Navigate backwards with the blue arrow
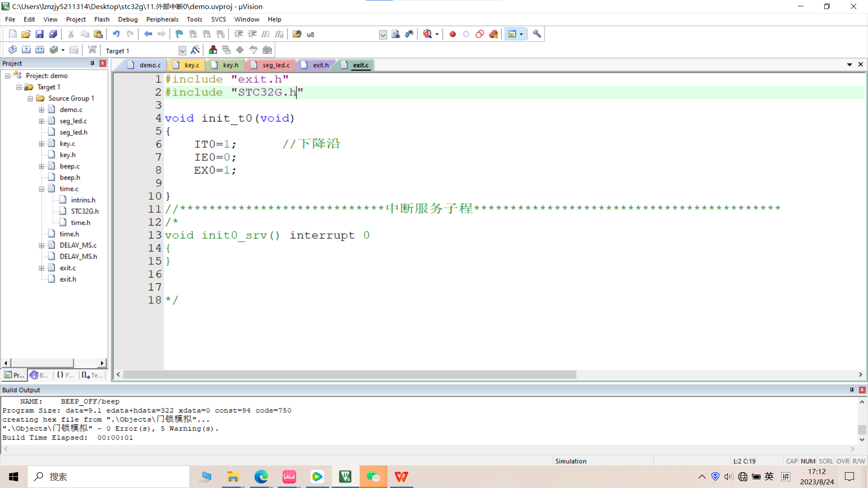The height and width of the screenshot is (488, 868). point(148,34)
